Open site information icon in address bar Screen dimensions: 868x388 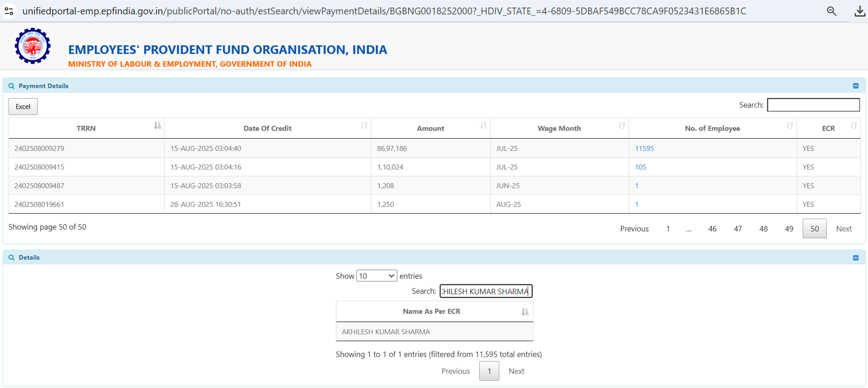[x=9, y=11]
